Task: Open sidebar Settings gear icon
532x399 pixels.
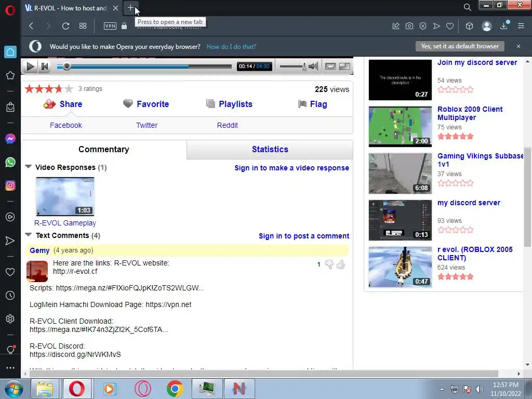Action: pos(10,318)
